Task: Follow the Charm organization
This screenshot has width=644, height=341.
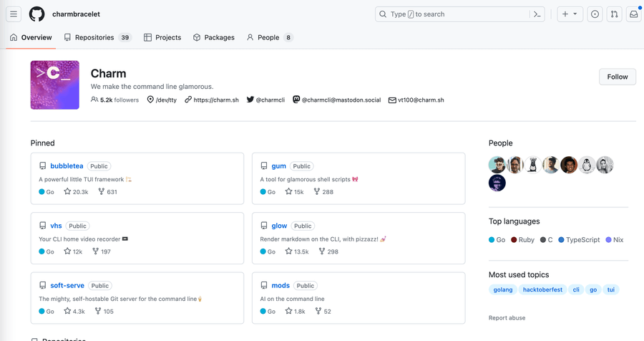Action: click(618, 77)
